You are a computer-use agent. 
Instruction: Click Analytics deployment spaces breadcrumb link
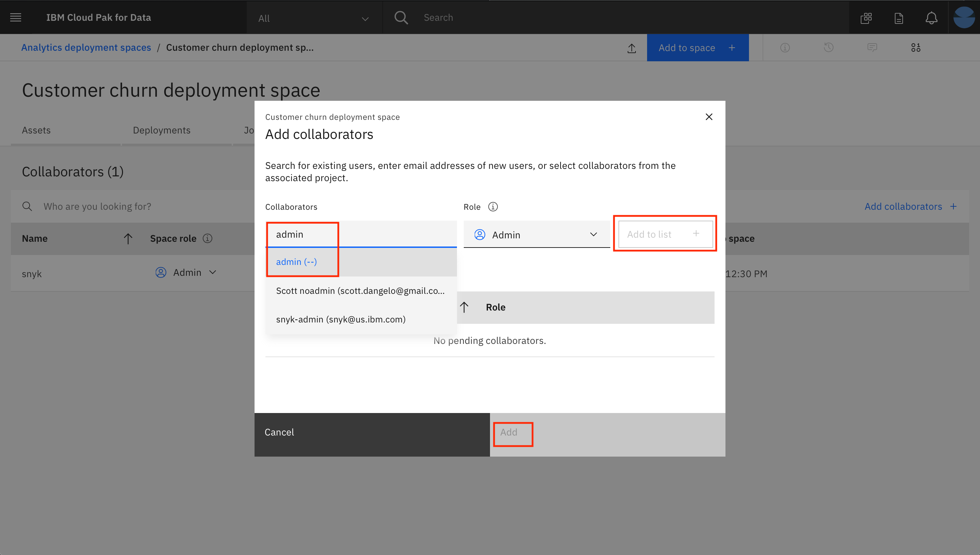86,48
